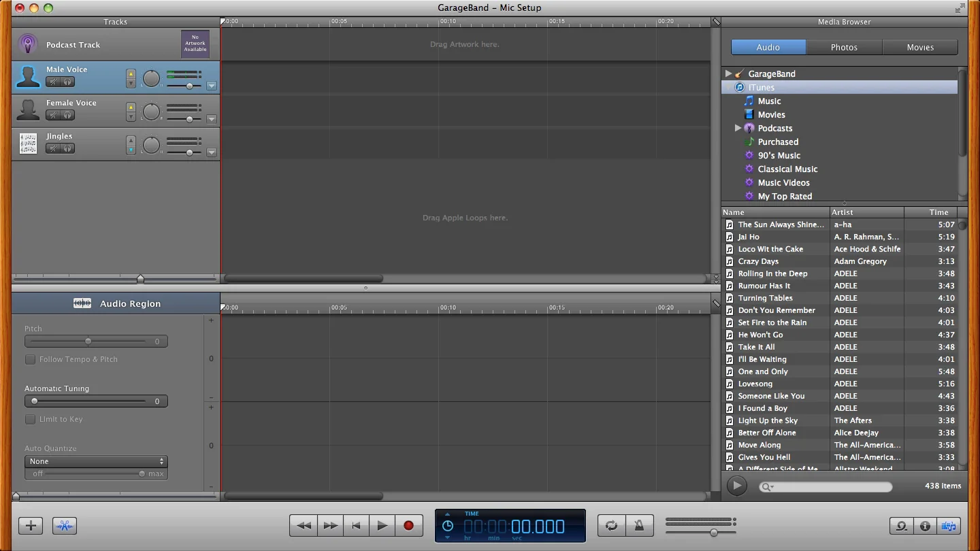This screenshot has height=551, width=980.
Task: Select the song Rolling in the Deep
Action: pos(772,273)
